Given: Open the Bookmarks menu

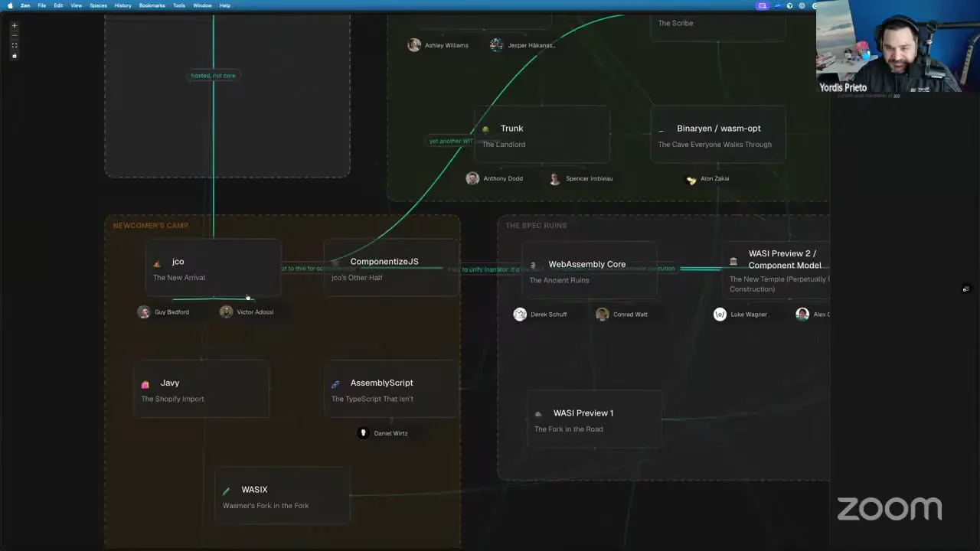Looking at the screenshot, I should [152, 5].
